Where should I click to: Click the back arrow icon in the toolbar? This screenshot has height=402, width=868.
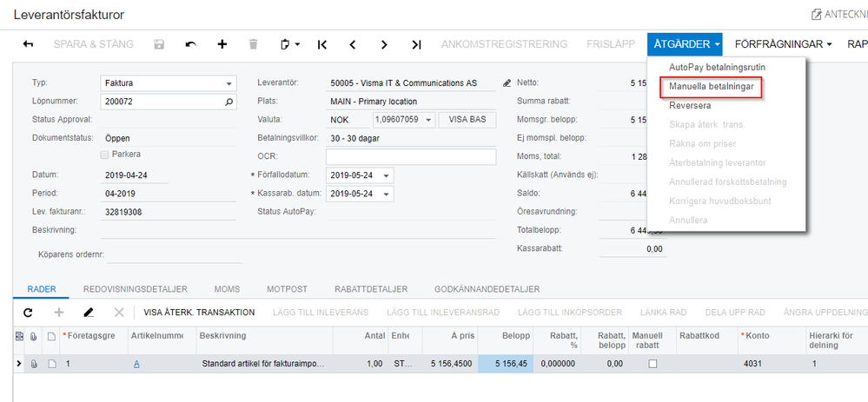point(28,44)
